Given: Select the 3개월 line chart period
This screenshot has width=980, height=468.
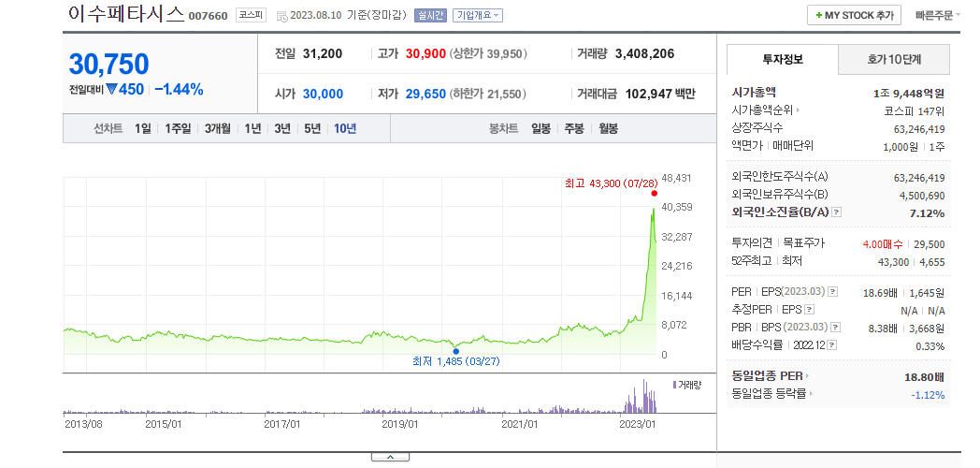Looking at the screenshot, I should coord(218,129).
